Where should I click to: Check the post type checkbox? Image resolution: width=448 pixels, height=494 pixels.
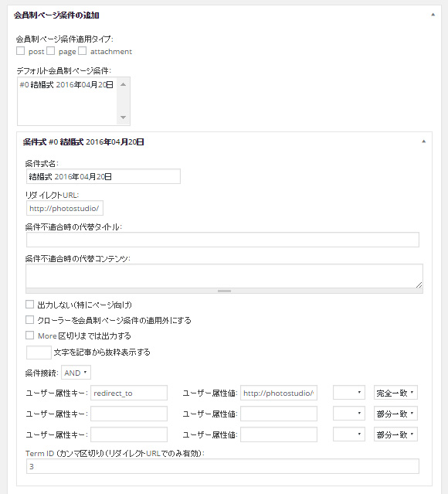click(x=20, y=51)
